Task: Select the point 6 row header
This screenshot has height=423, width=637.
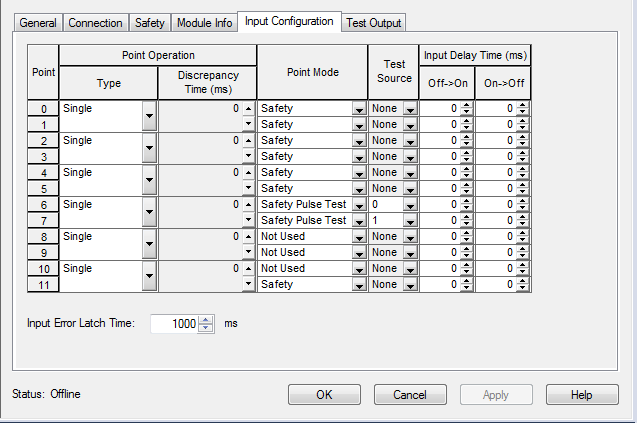Action: pyautogui.click(x=42, y=204)
